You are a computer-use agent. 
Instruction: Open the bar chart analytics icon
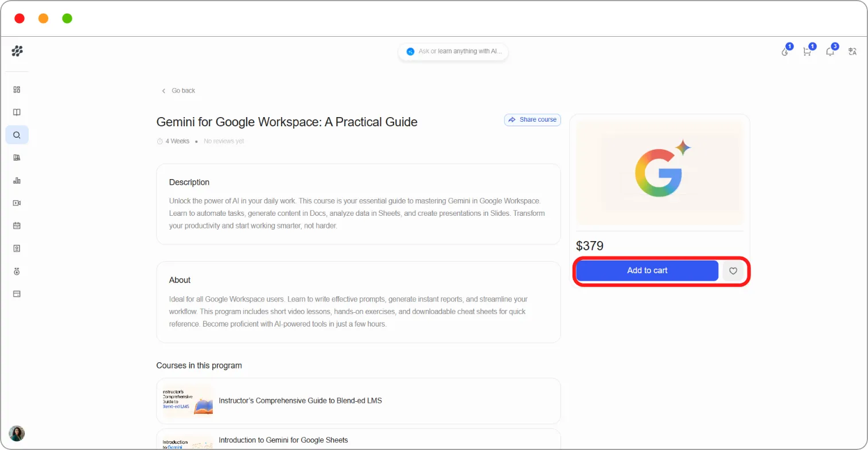(17, 180)
